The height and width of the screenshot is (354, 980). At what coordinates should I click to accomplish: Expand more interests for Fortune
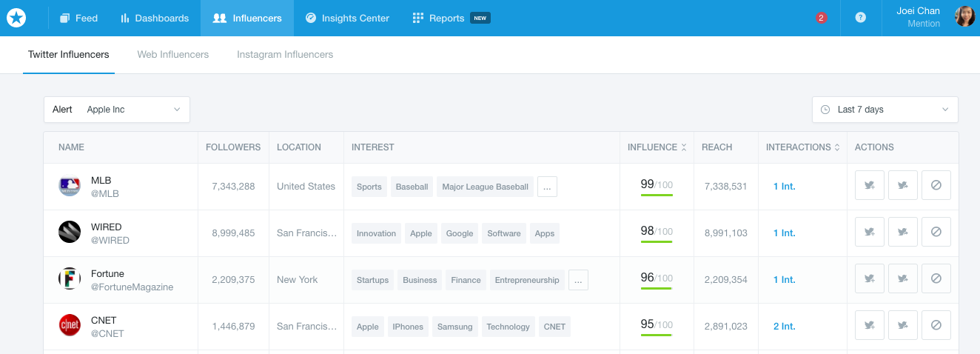[579, 280]
